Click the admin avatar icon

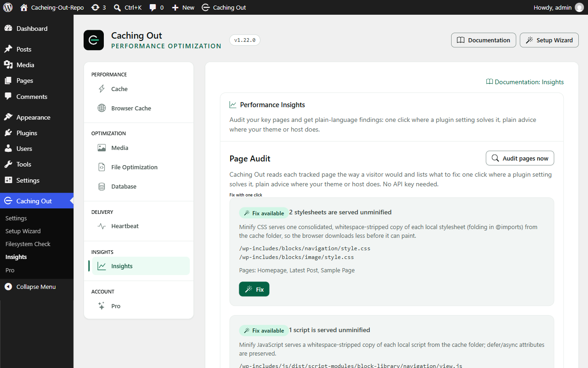pos(579,7)
